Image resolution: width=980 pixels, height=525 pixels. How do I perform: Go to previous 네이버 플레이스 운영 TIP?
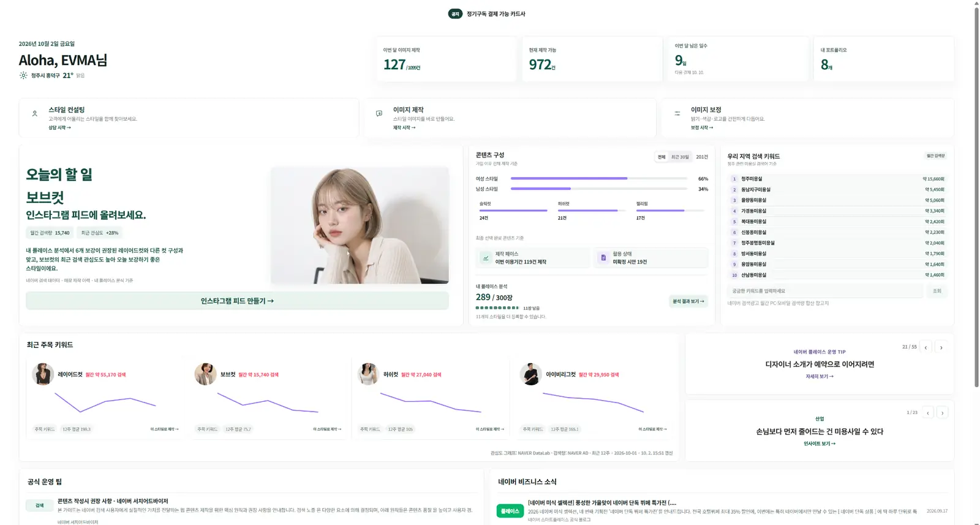[925, 347]
